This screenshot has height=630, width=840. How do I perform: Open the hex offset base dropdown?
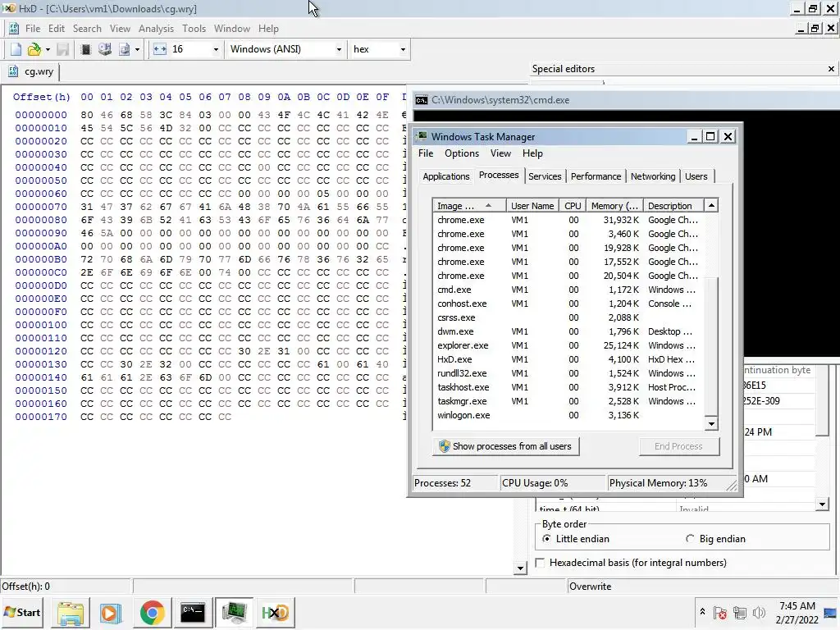click(x=403, y=49)
